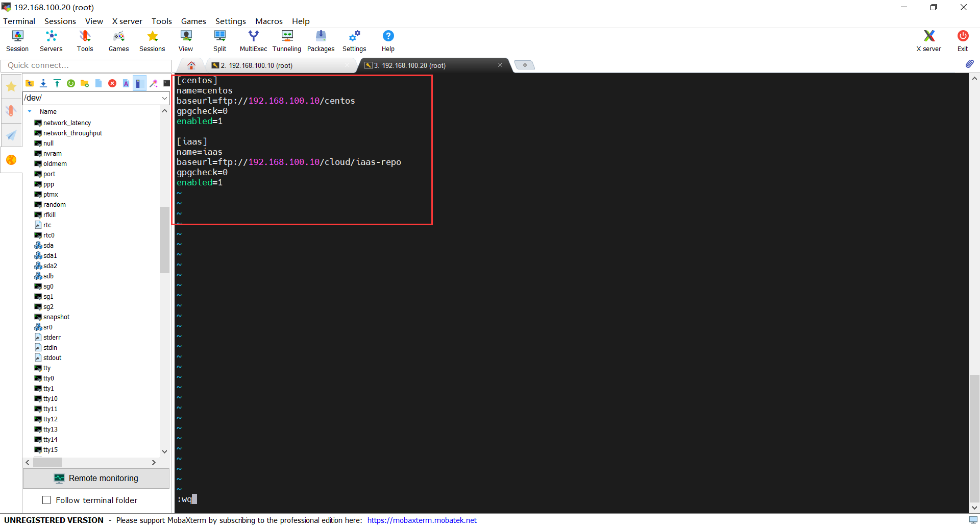
Task: Open the X server menu
Action: 127,21
